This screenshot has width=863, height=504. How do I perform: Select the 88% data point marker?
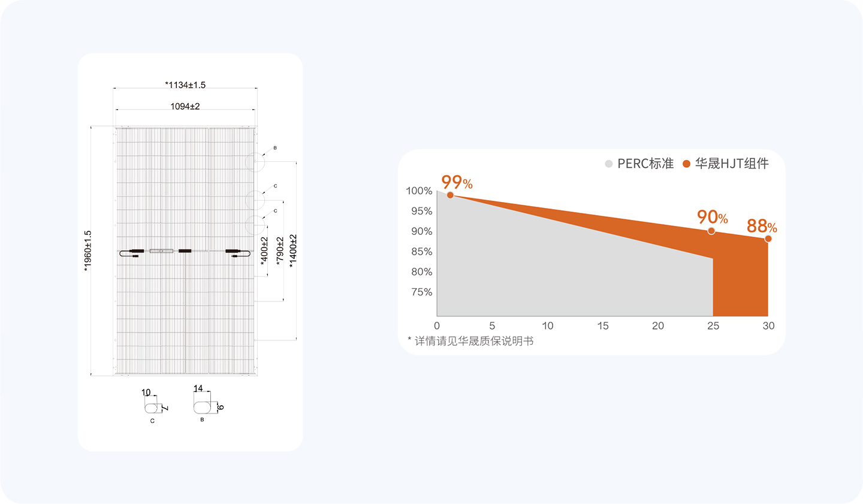pos(768,239)
